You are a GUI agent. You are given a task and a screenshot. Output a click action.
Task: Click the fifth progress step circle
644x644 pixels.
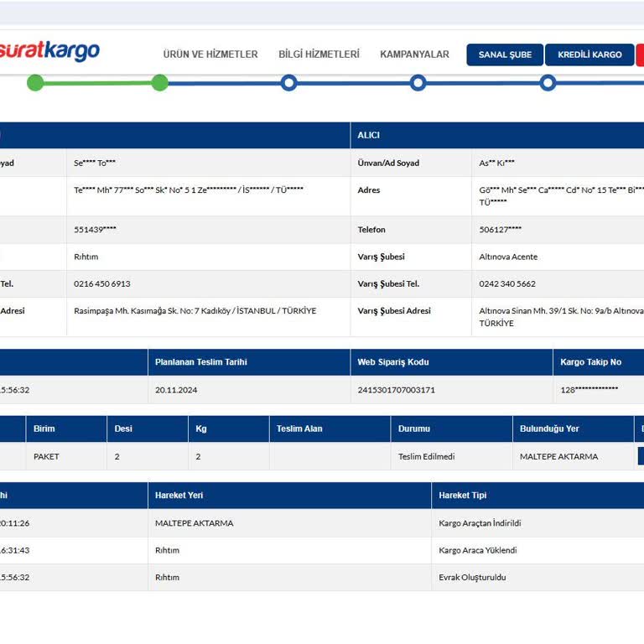(x=548, y=83)
